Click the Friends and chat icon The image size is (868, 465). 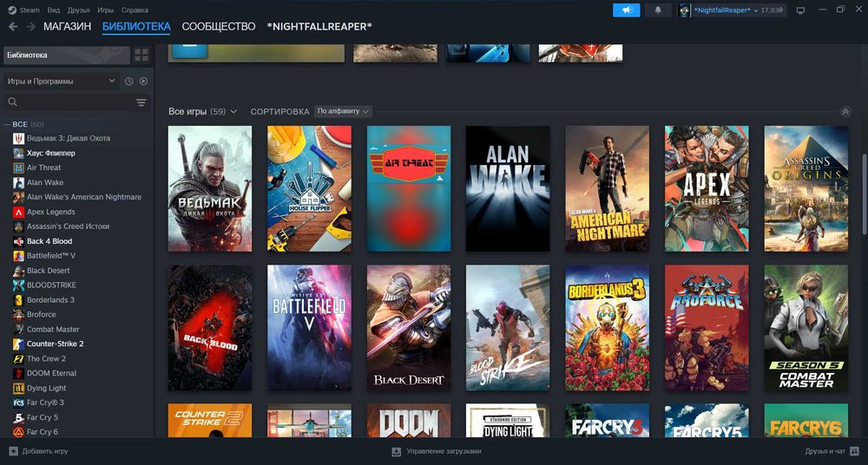(x=854, y=451)
